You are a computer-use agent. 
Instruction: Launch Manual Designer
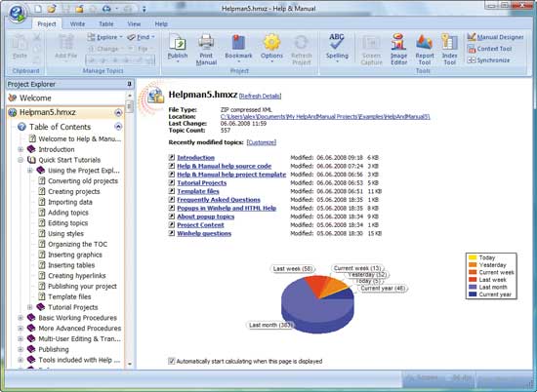tap(496, 37)
